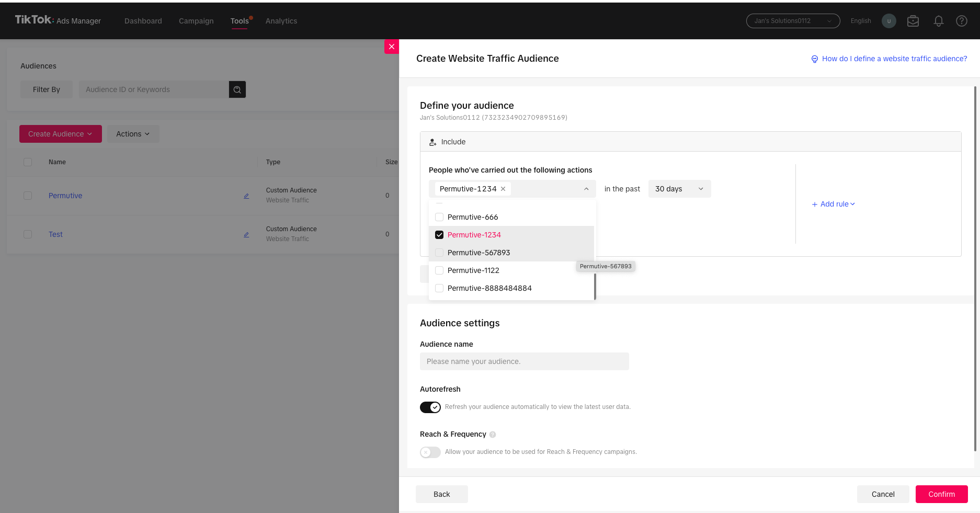Viewport: 980px width, 513px height.
Task: Enable the Reach & Frequency switch
Action: pos(430,452)
